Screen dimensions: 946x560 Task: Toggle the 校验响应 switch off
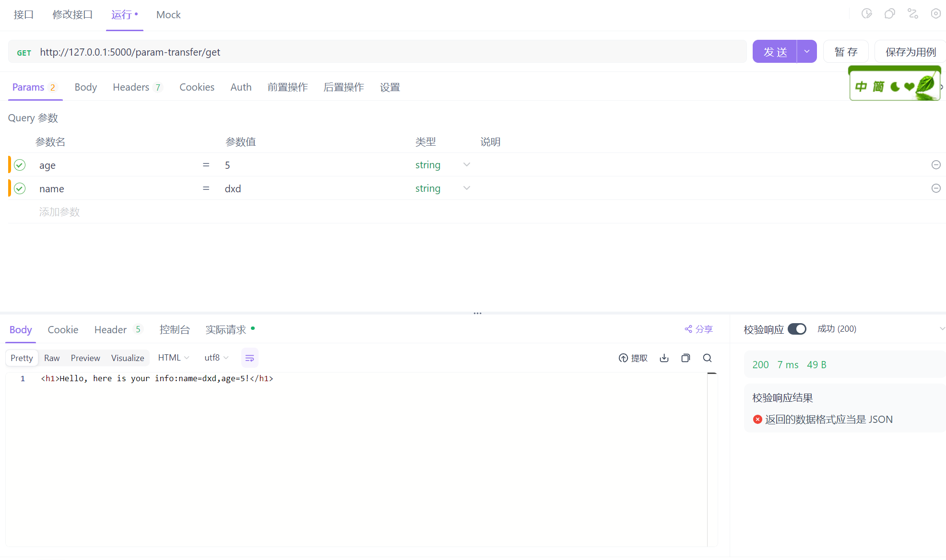point(797,329)
